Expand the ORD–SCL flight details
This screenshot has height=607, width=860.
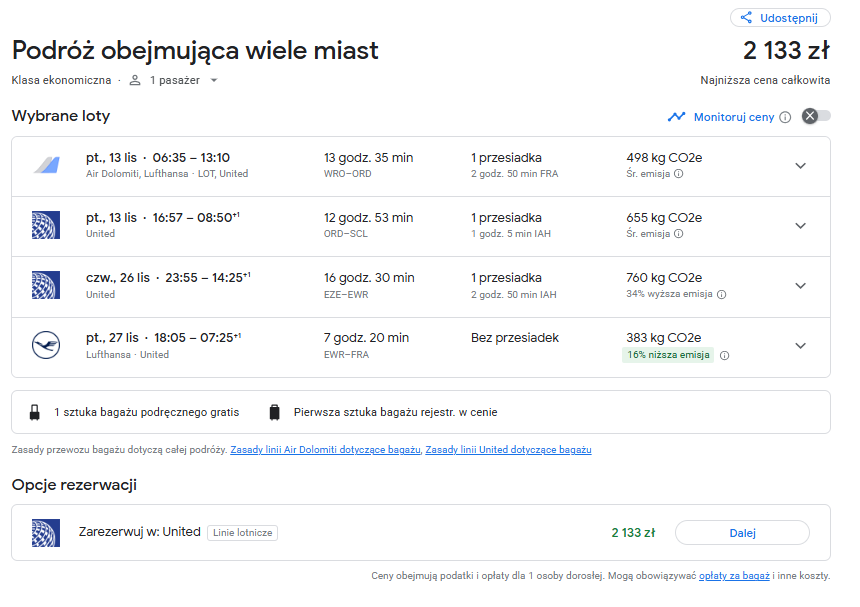click(801, 226)
